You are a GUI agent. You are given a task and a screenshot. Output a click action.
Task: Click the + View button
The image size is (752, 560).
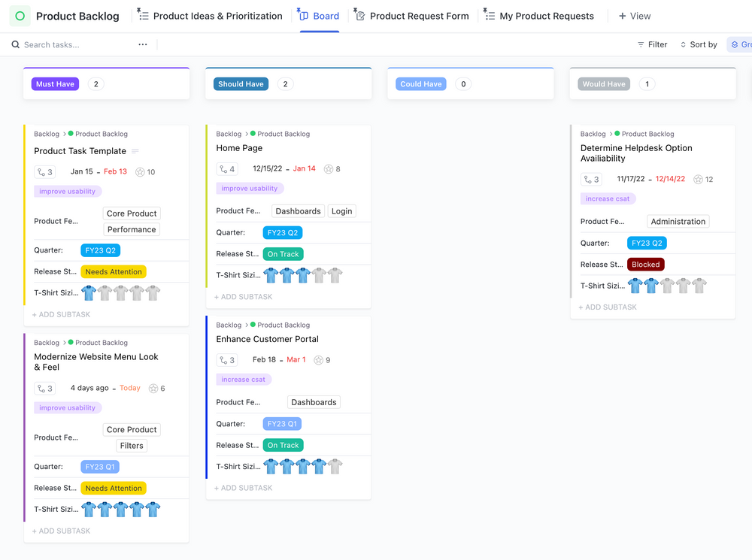pyautogui.click(x=633, y=15)
